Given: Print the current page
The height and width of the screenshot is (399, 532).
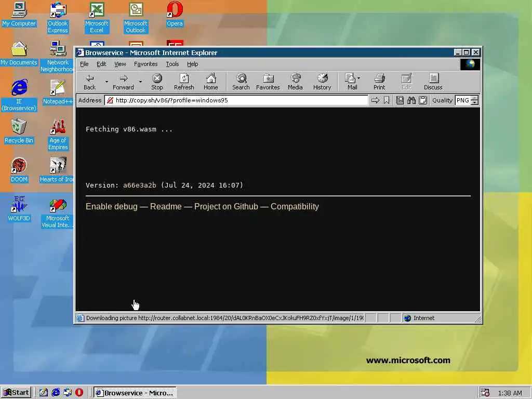Looking at the screenshot, I should pos(379,82).
